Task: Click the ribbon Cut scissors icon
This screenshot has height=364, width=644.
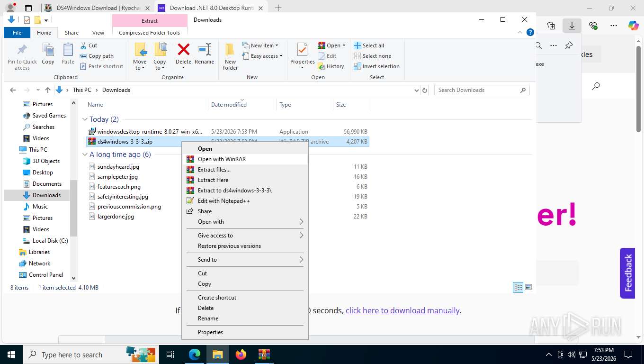Action: click(x=83, y=45)
